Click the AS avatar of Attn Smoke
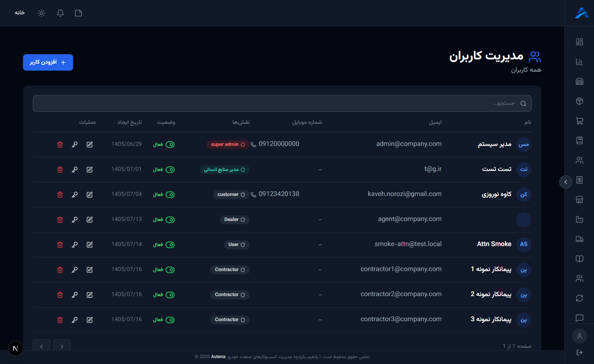The height and width of the screenshot is (364, 594). pos(524,245)
